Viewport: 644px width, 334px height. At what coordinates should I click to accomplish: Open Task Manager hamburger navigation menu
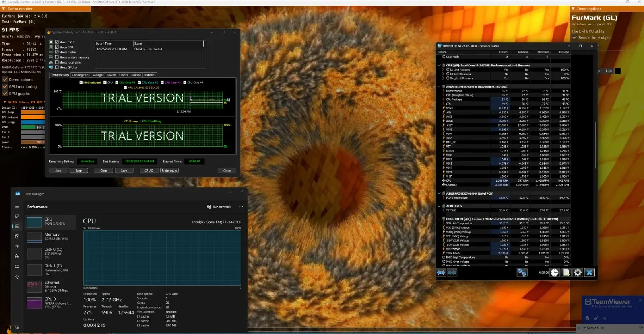click(x=17, y=206)
